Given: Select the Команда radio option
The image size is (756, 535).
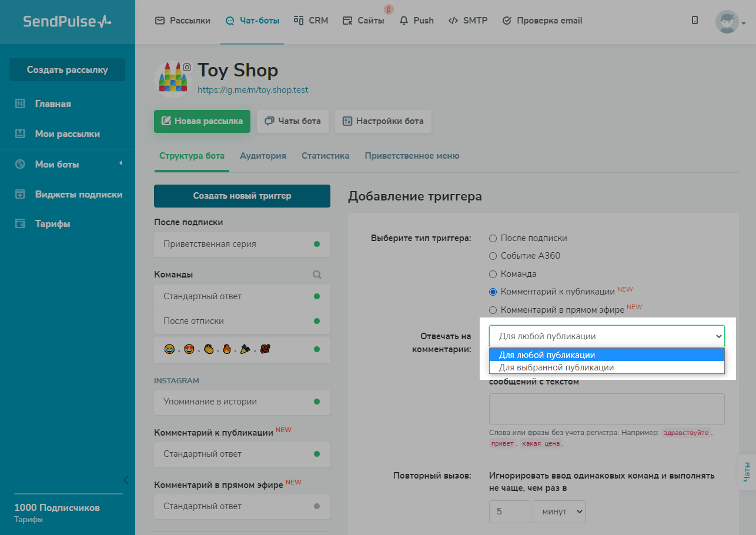Looking at the screenshot, I should tap(493, 274).
